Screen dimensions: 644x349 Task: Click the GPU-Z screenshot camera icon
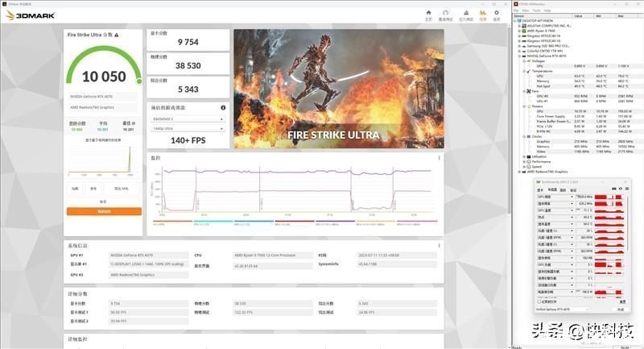tap(613, 189)
